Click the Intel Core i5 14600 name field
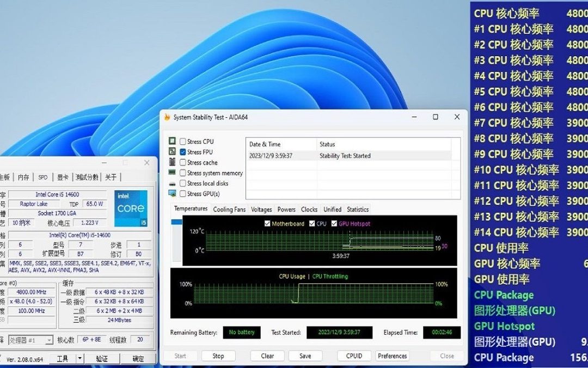This screenshot has height=368, width=588. coord(57,195)
